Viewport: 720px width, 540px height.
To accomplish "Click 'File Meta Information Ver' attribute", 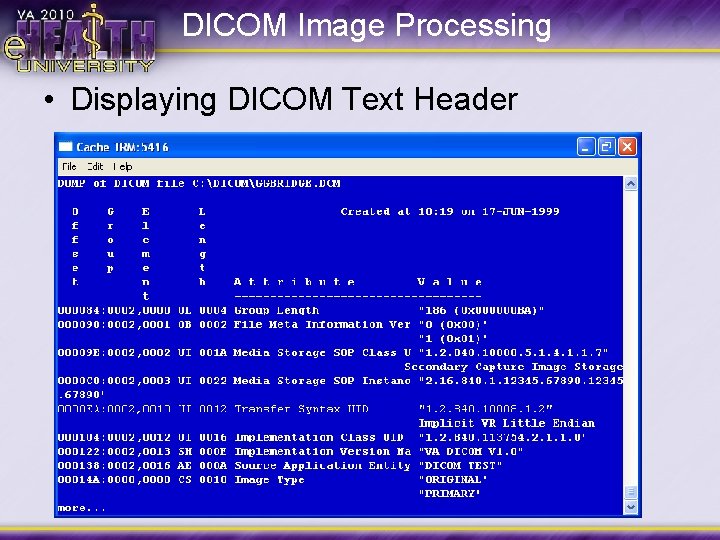I will tap(322, 325).
